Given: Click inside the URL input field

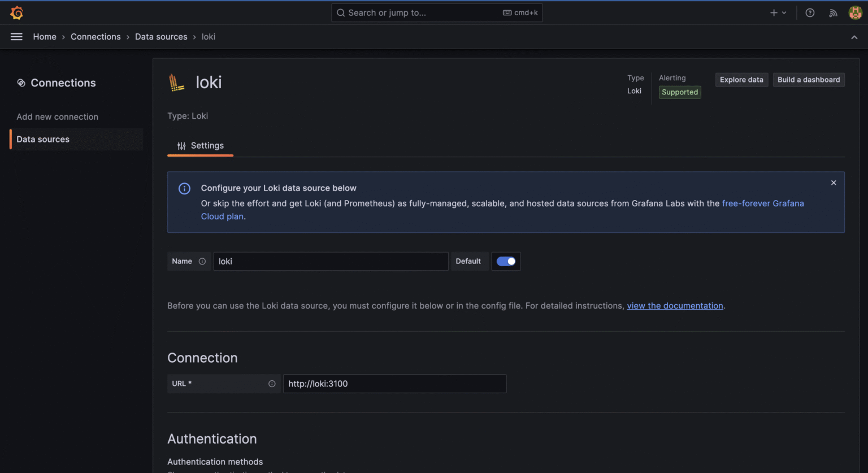Looking at the screenshot, I should click(394, 384).
